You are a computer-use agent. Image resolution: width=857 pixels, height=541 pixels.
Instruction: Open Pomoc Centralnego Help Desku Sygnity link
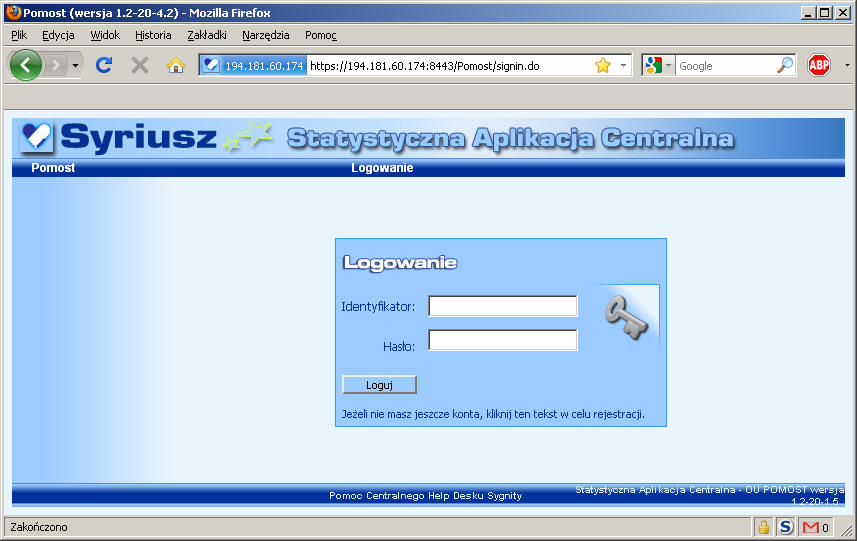click(x=425, y=496)
